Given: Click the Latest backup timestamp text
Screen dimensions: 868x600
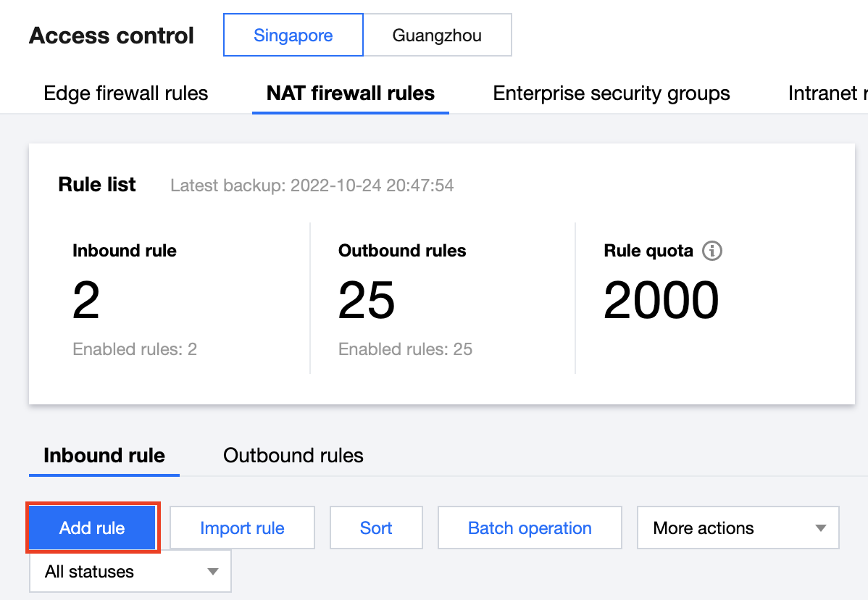Looking at the screenshot, I should [x=312, y=186].
